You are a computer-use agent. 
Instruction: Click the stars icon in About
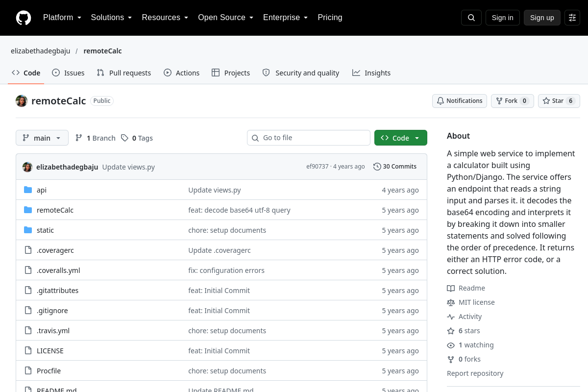point(451,331)
